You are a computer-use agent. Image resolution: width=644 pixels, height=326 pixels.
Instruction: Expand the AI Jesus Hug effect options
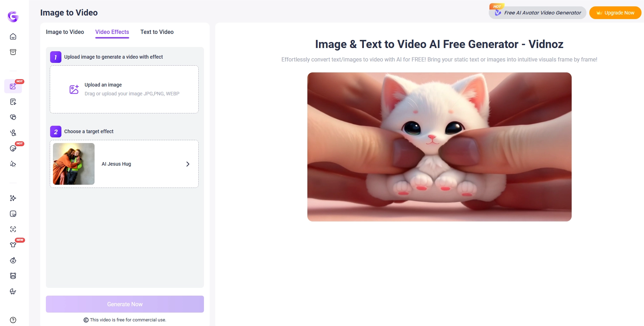[187, 164]
